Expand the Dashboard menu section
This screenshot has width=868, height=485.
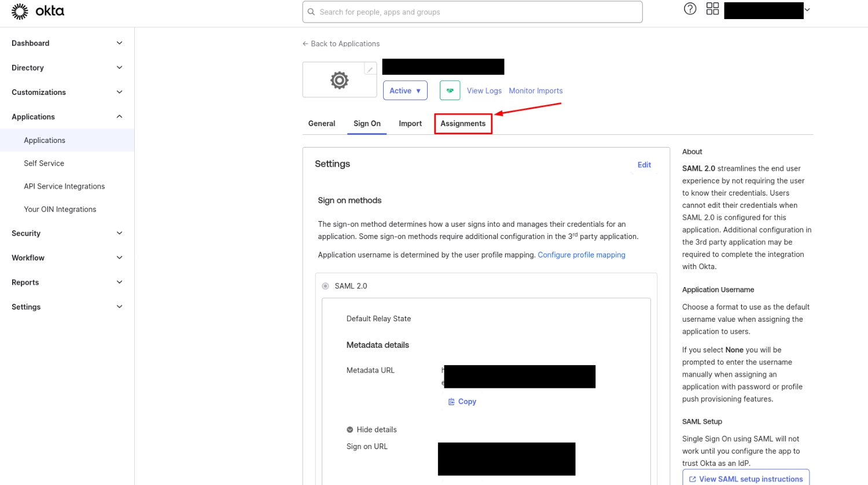click(67, 43)
